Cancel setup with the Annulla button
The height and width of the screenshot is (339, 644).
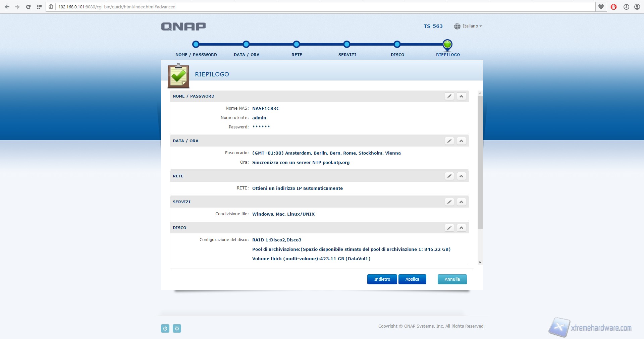coord(452,279)
